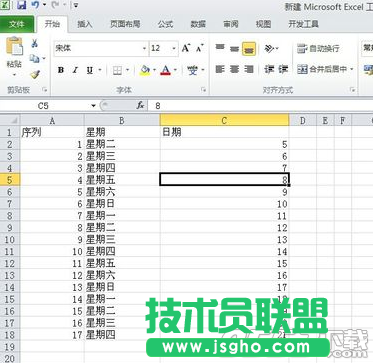Click the Paste clipboard icon
The height and width of the screenshot is (363, 373).
coord(14,46)
